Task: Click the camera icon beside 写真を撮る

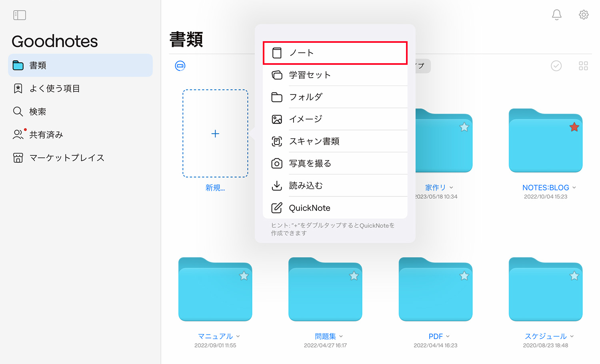Action: pos(277,163)
